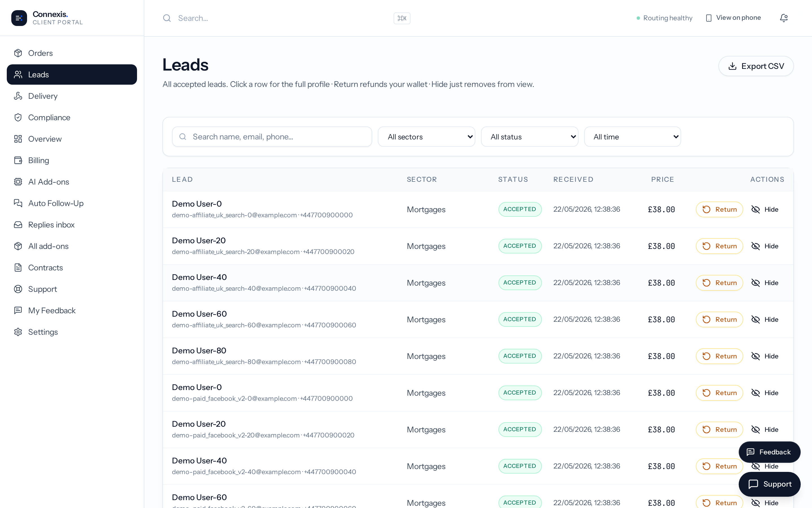
Task: Click the Auto Follow-Up chat icon
Action: [18, 203]
